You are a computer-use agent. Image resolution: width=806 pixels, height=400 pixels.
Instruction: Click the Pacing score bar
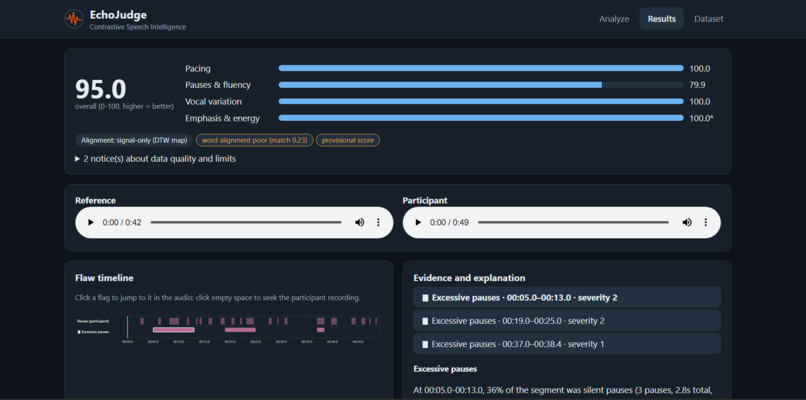[x=481, y=68]
